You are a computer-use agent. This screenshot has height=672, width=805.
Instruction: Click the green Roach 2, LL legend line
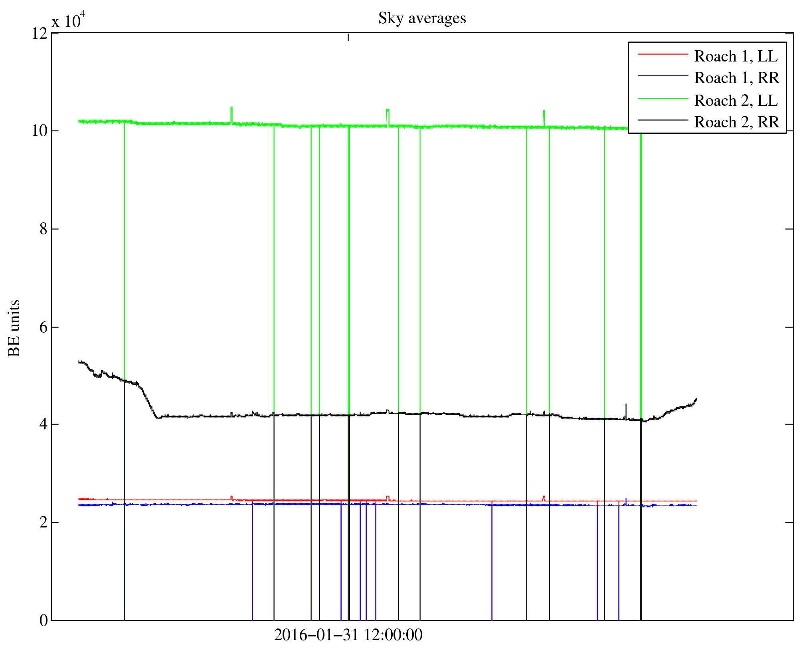tap(663, 98)
